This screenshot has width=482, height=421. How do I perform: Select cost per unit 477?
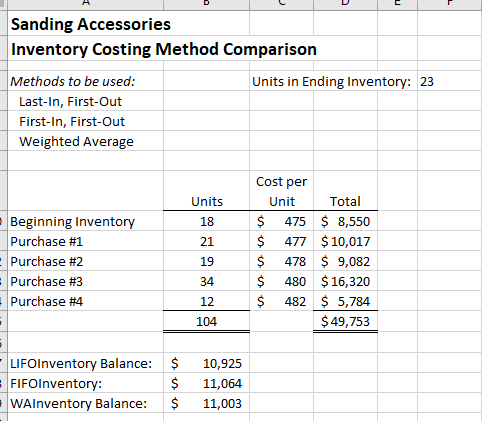(281, 241)
